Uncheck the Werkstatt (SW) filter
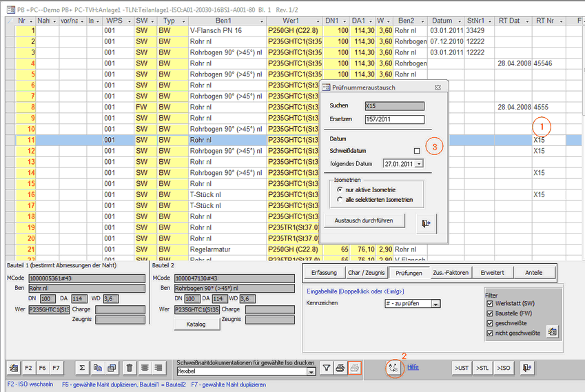Screen dimensions: 585x392 pyautogui.click(x=490, y=303)
